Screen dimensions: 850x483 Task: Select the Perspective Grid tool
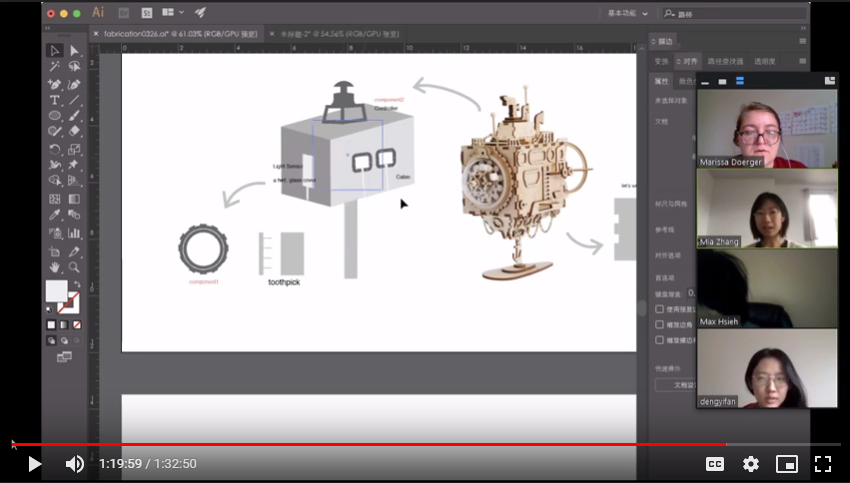click(x=74, y=181)
